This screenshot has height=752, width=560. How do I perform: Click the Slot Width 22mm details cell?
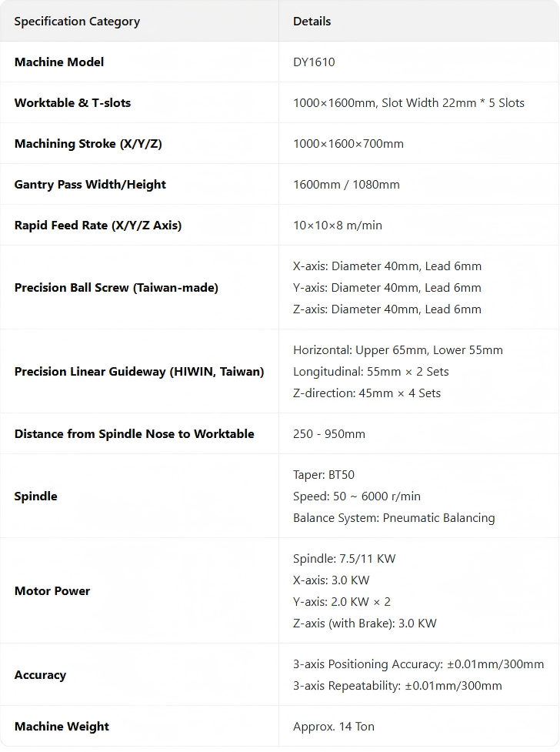pos(408,103)
